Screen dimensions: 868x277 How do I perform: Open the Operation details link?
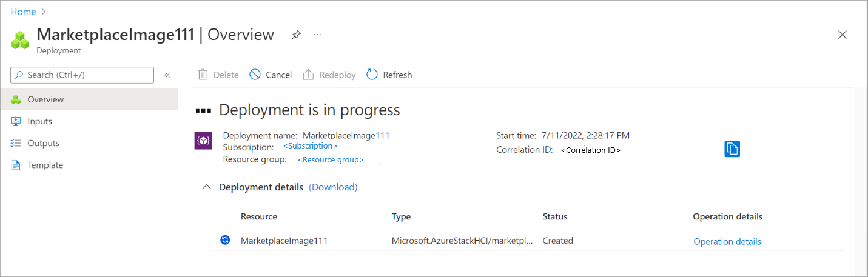(727, 241)
